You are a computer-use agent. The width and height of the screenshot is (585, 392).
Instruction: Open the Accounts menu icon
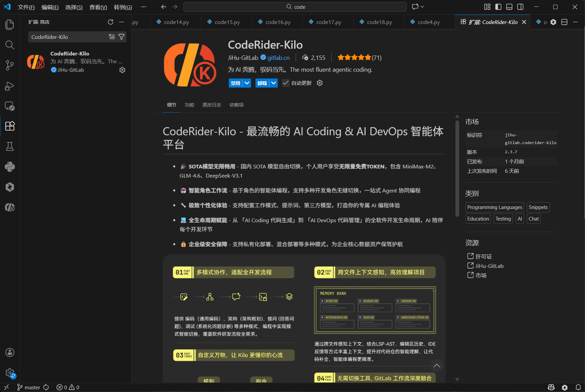[x=10, y=352]
